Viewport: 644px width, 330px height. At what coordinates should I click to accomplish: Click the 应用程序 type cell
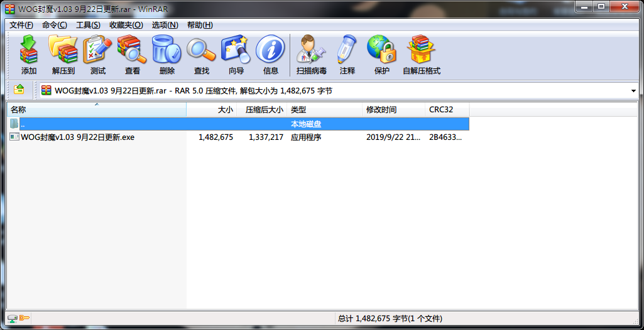pos(306,137)
